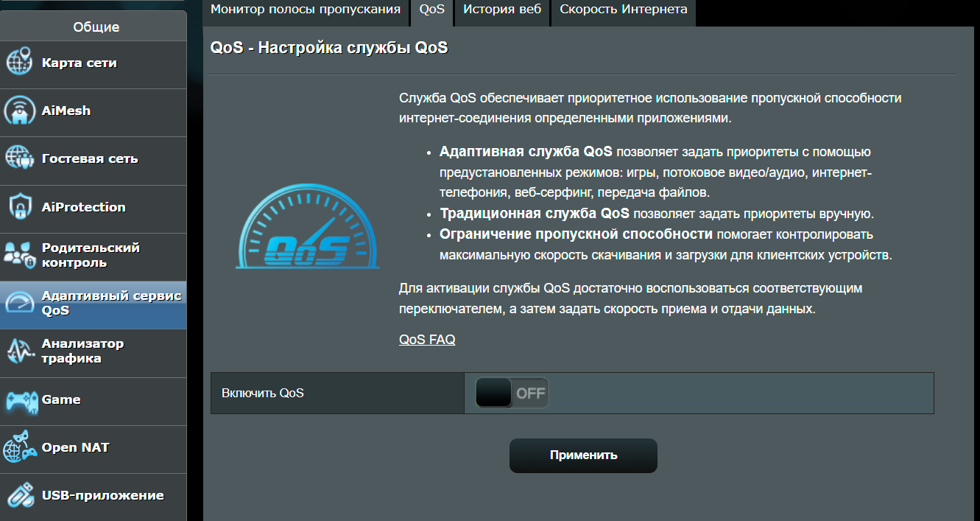Open Гостевая сеть menu entry

94,159
